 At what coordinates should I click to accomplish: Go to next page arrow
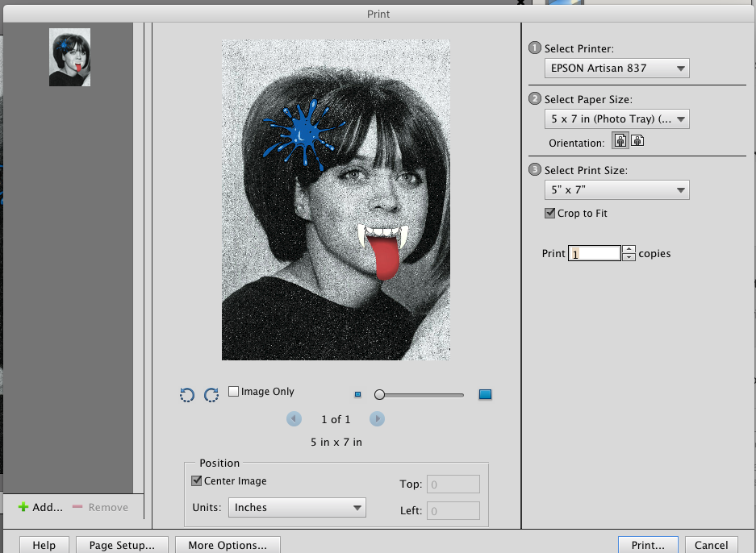[377, 419]
